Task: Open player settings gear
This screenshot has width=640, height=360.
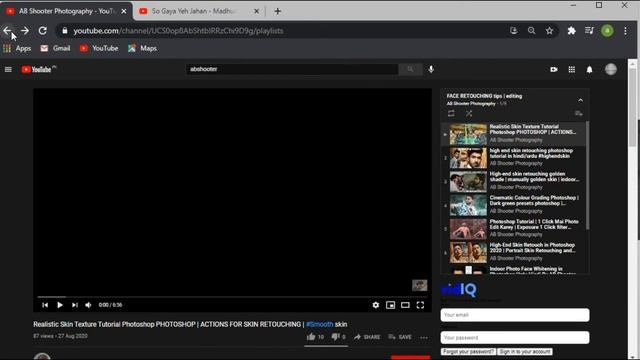Action: tap(376, 305)
